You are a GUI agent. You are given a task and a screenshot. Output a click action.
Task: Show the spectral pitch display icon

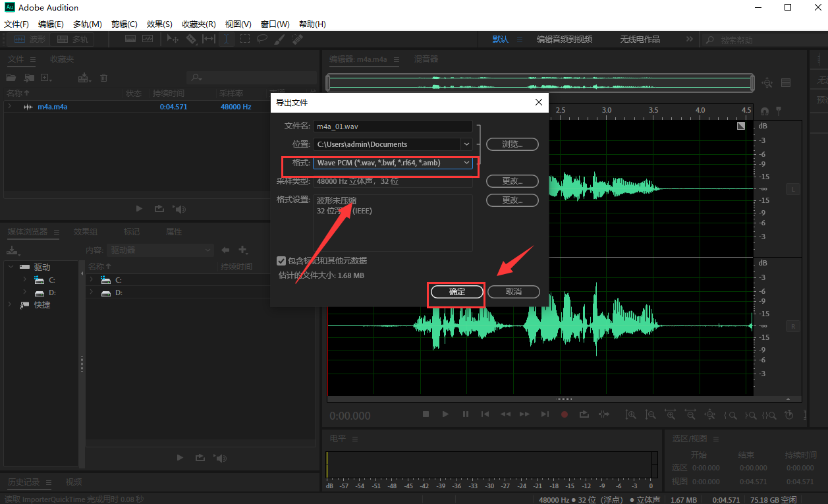click(x=147, y=40)
